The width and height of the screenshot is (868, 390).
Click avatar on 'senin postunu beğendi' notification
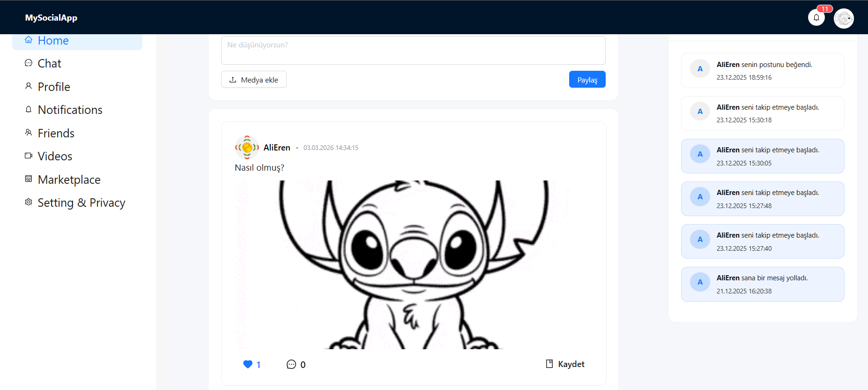pos(700,69)
